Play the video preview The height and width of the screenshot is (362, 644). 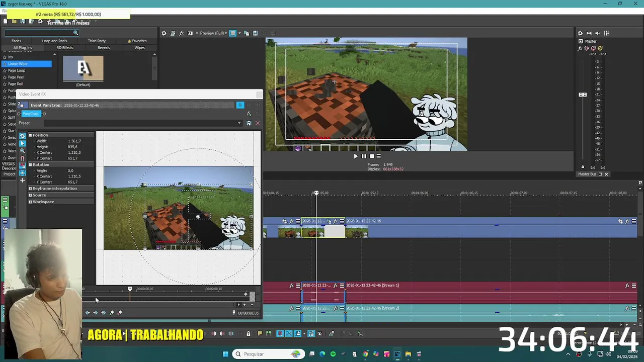pyautogui.click(x=356, y=156)
